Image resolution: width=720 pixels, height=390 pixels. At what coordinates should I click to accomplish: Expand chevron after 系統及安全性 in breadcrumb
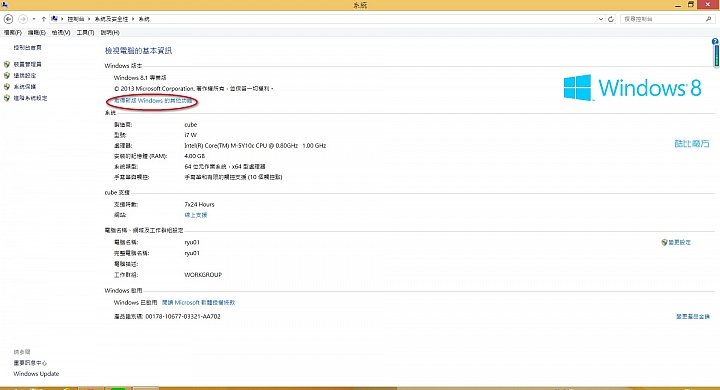(133, 19)
